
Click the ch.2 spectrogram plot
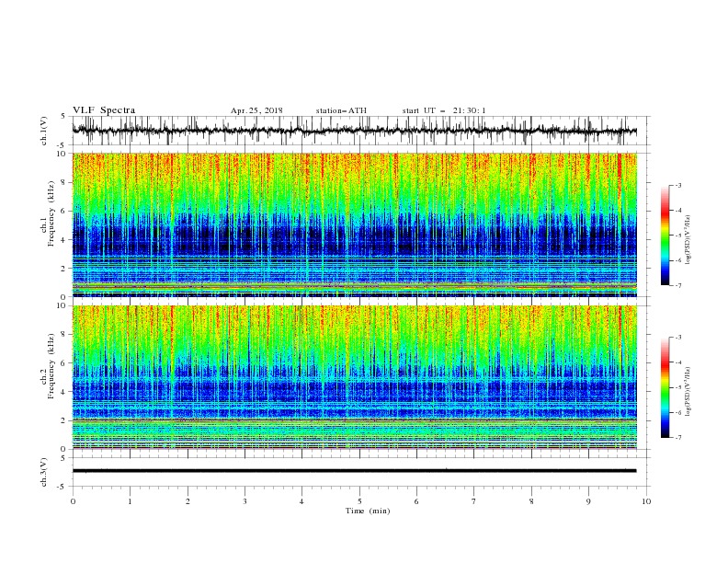(x=354, y=377)
